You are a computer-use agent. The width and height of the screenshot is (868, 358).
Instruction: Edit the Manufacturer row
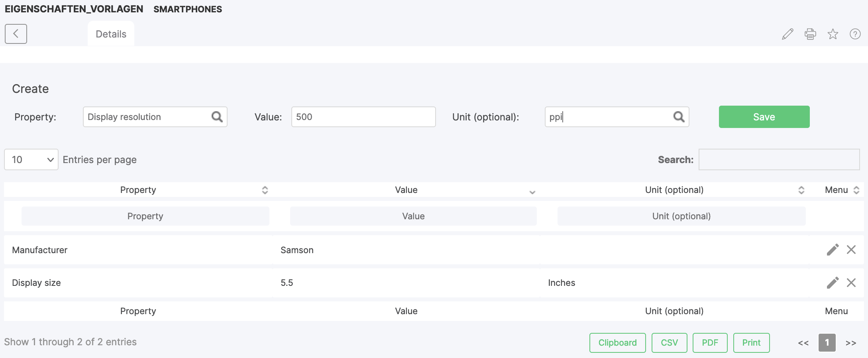(833, 250)
